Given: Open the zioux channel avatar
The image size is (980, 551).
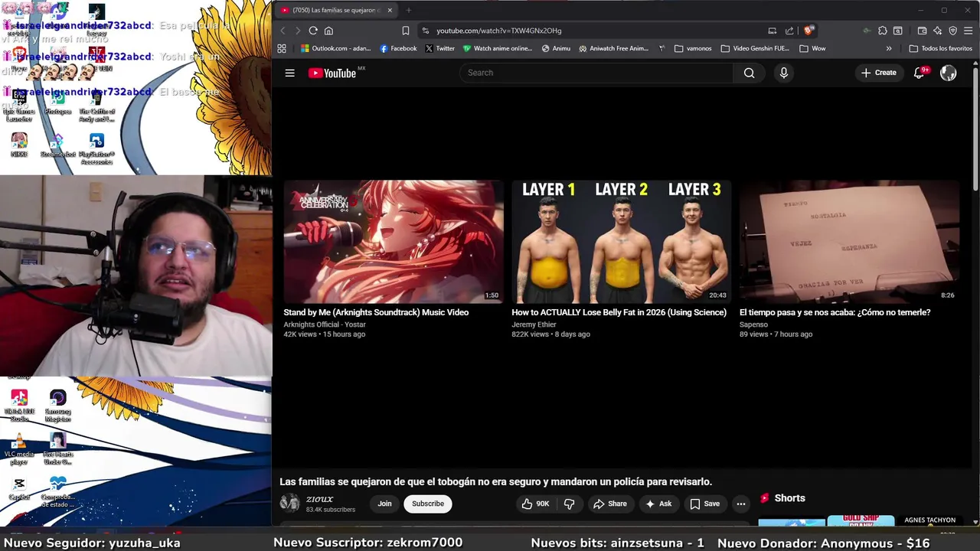Looking at the screenshot, I should click(289, 503).
